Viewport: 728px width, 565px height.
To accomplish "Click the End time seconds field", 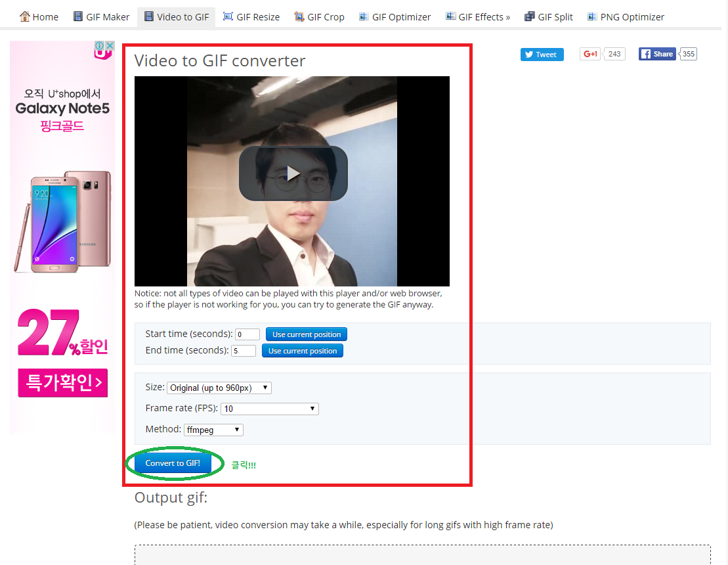I will (244, 351).
